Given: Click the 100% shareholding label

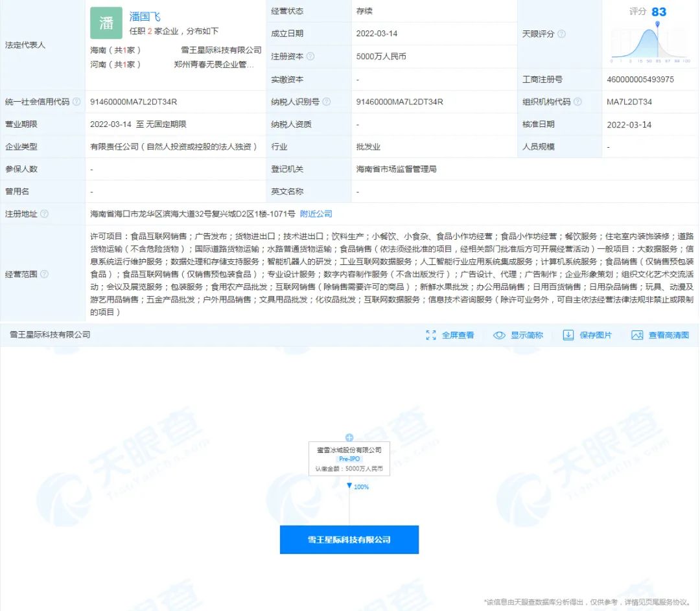Looking at the screenshot, I should (361, 487).
